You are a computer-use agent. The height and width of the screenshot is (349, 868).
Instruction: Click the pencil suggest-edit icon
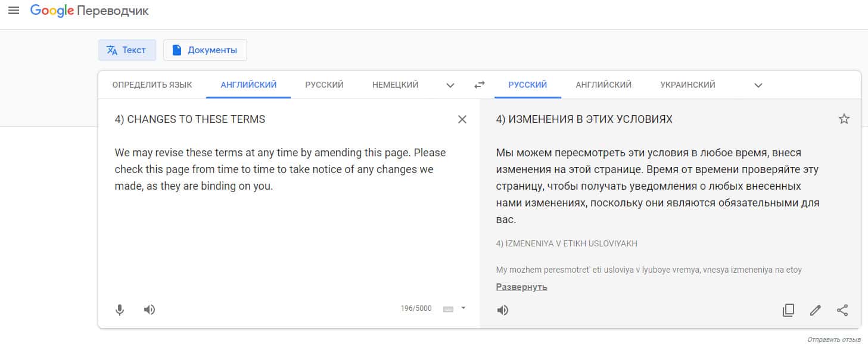click(816, 310)
